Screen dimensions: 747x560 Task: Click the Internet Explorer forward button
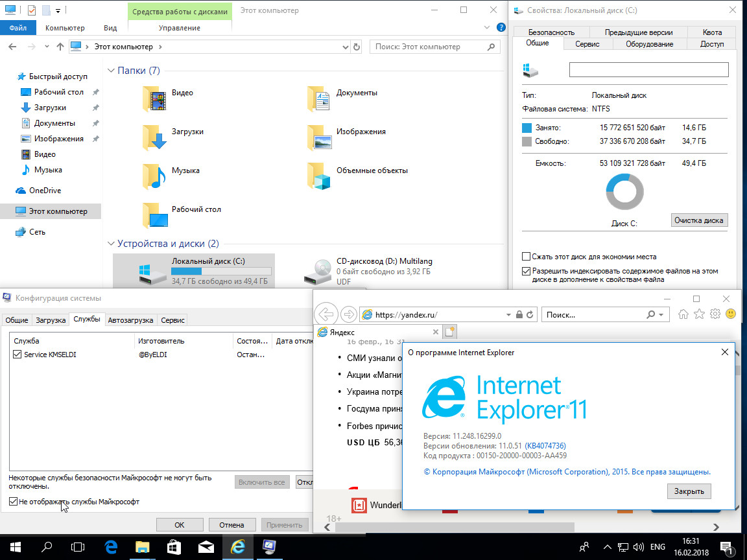349,314
